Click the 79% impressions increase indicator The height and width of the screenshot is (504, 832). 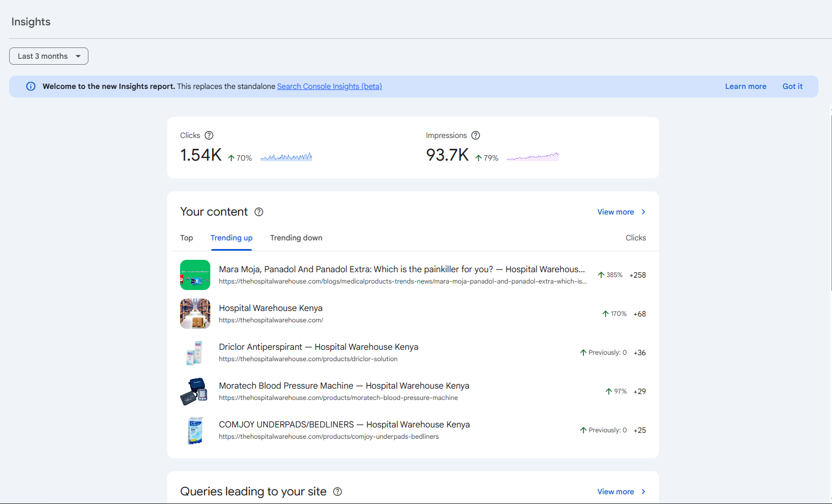point(486,158)
